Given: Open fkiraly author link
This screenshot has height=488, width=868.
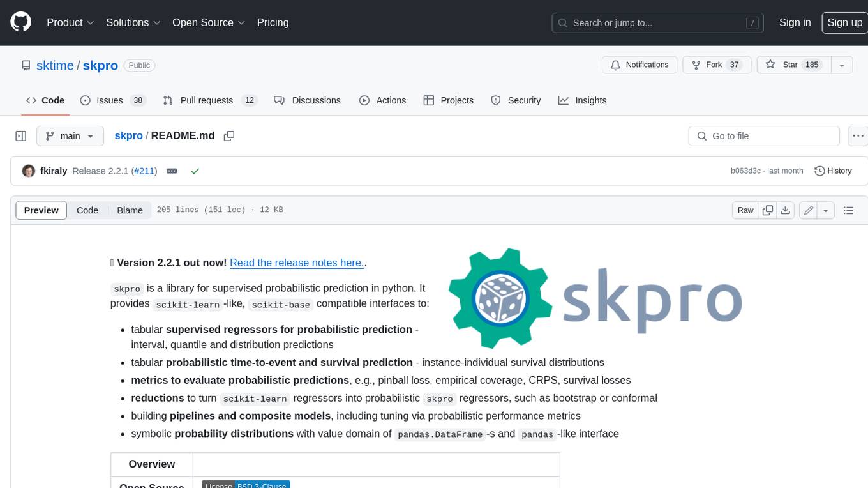Looking at the screenshot, I should coord(54,171).
